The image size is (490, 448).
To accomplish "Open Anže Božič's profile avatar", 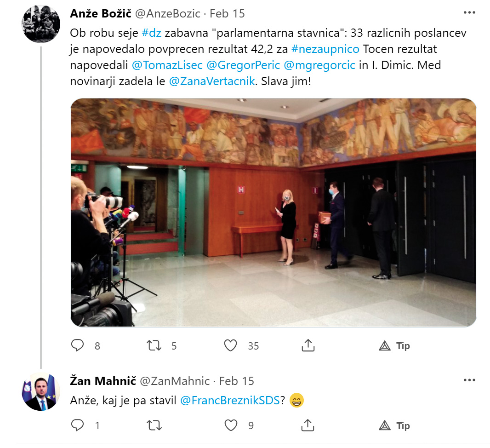I will click(41, 24).
